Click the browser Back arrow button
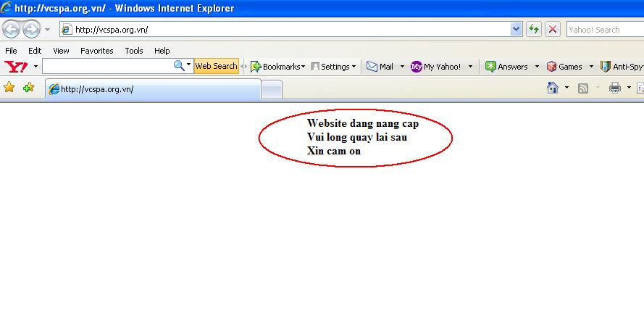The image size is (644, 319). (x=12, y=30)
